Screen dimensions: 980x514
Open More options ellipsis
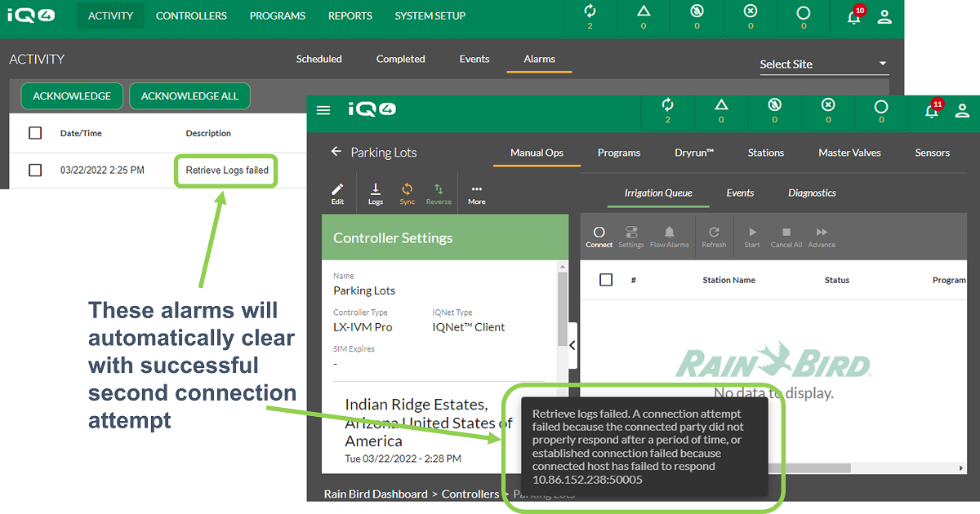click(477, 193)
